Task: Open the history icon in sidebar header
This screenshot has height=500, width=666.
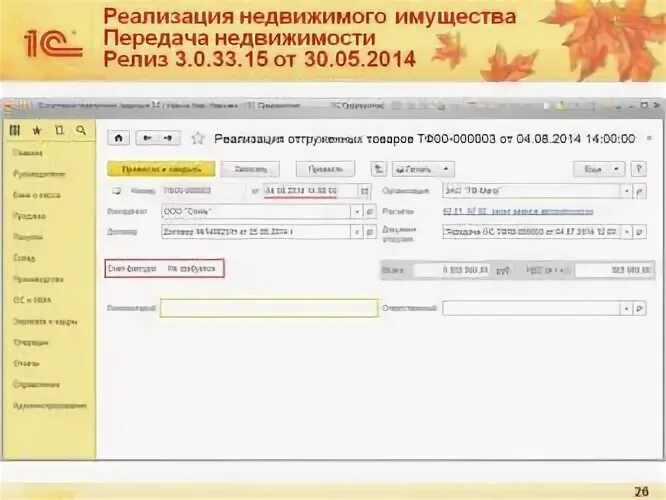Action: click(59, 130)
